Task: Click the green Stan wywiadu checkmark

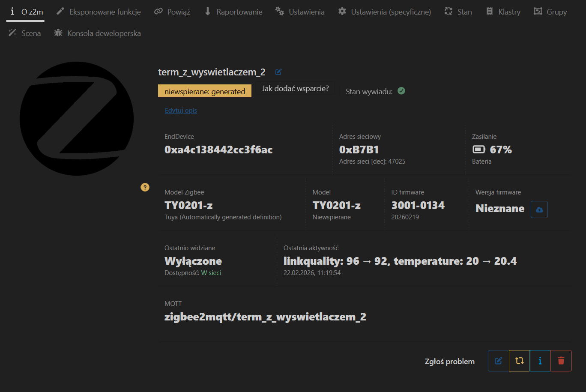Action: click(401, 91)
